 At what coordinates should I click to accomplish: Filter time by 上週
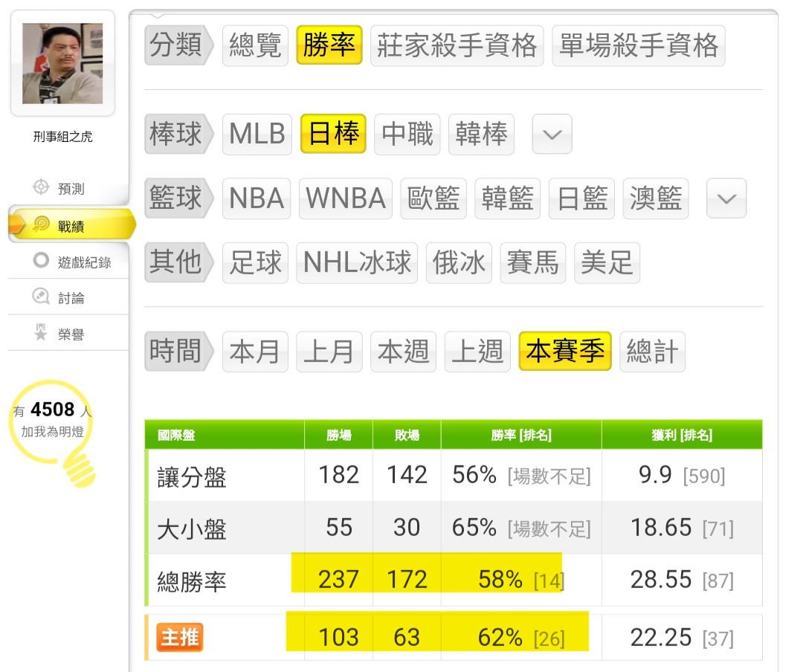point(478,352)
